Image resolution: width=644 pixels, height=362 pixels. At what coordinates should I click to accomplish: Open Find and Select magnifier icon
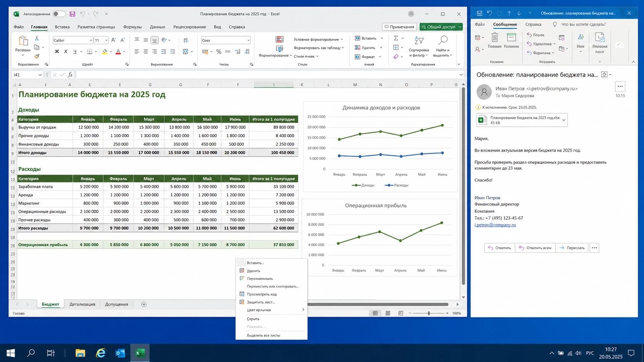[443, 40]
